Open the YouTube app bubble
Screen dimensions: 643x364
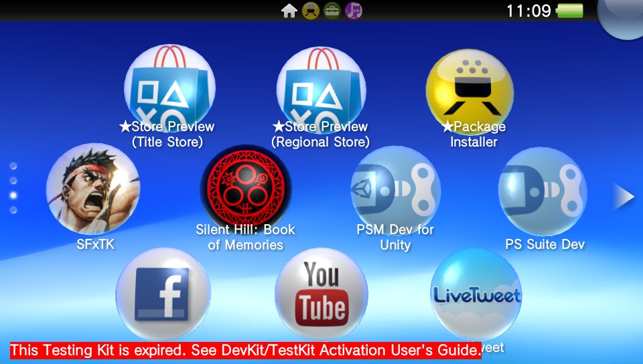pyautogui.click(x=321, y=294)
